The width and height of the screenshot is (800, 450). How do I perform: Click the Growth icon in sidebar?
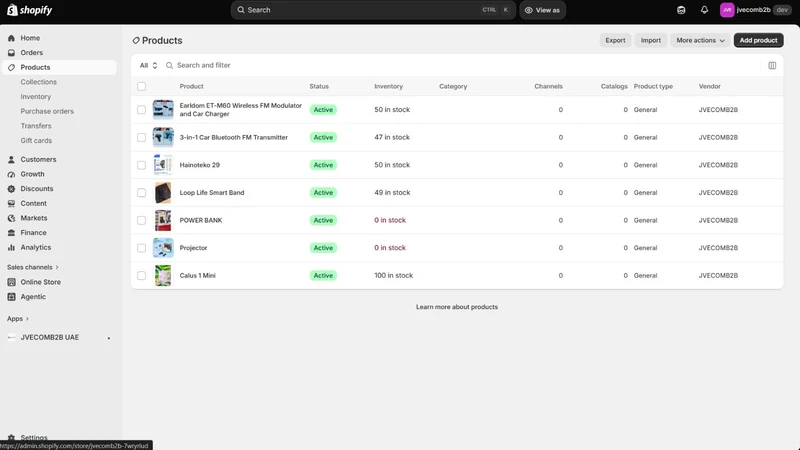(11, 174)
